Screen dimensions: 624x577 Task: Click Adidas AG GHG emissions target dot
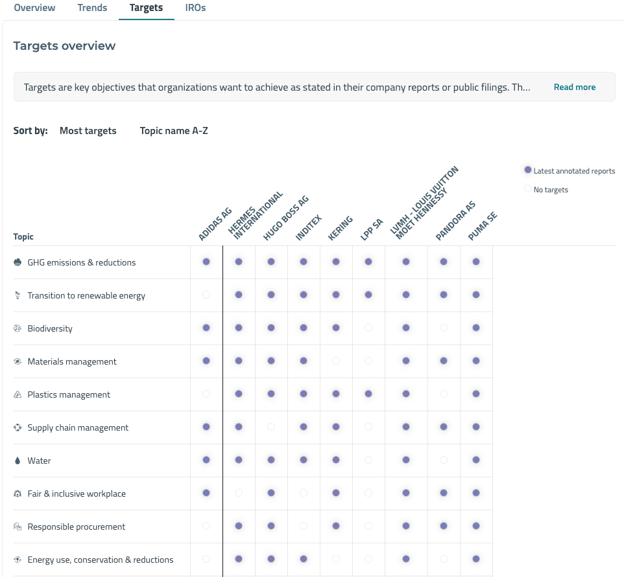(x=206, y=262)
